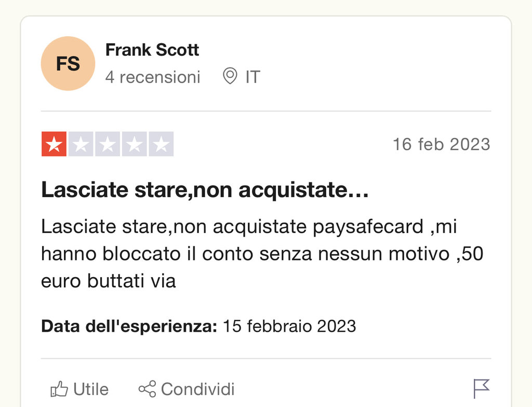Click the location pin icon
532x407 pixels.
[x=230, y=76]
